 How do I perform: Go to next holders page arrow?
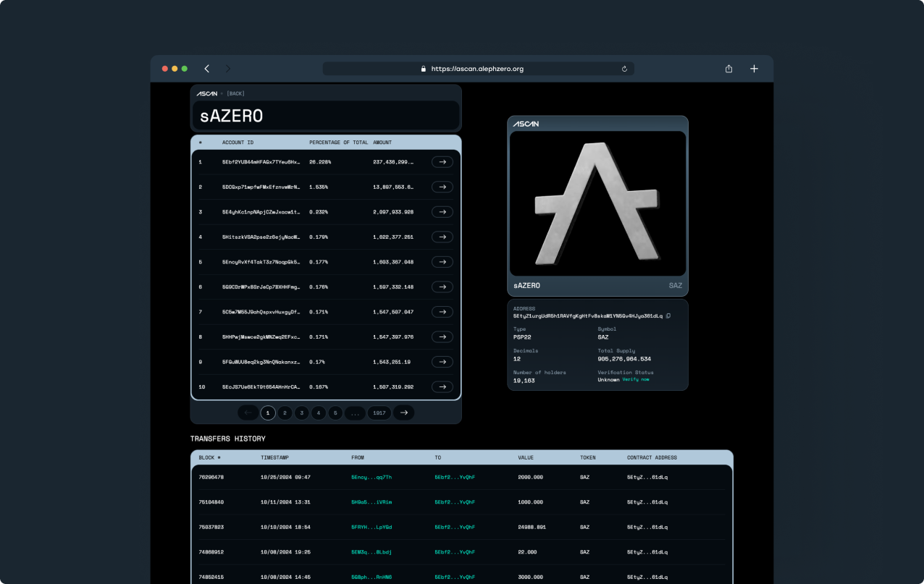click(x=403, y=412)
